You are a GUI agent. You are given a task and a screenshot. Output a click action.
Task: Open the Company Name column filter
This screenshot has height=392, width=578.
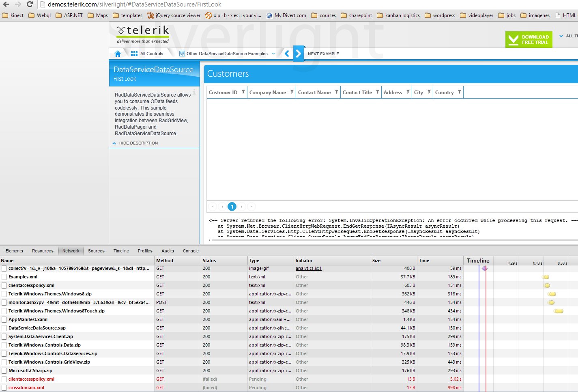[x=292, y=92]
